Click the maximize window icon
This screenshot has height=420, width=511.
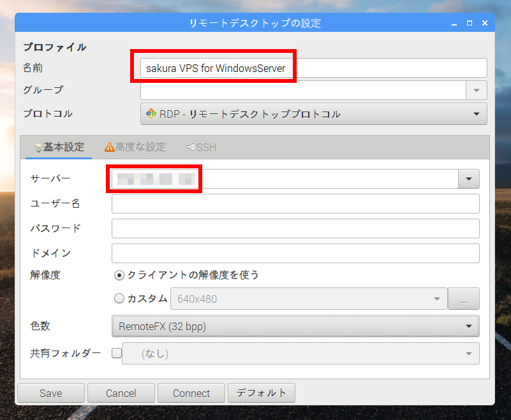coord(469,24)
